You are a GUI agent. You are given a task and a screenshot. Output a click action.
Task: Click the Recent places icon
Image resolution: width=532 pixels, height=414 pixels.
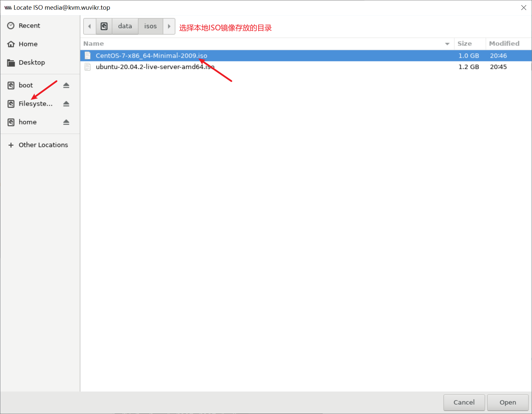click(11, 26)
